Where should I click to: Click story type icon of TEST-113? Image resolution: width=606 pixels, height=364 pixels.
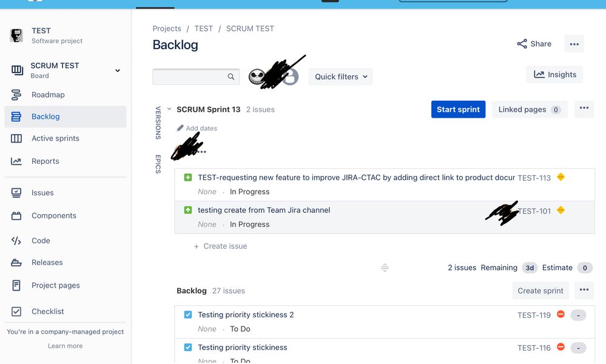pos(188,177)
